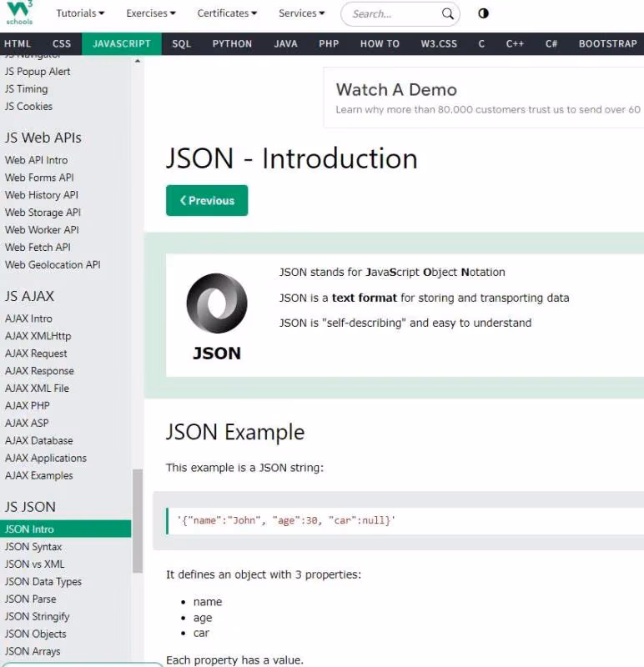Open the Tutorials dropdown
644x667 pixels.
80,13
